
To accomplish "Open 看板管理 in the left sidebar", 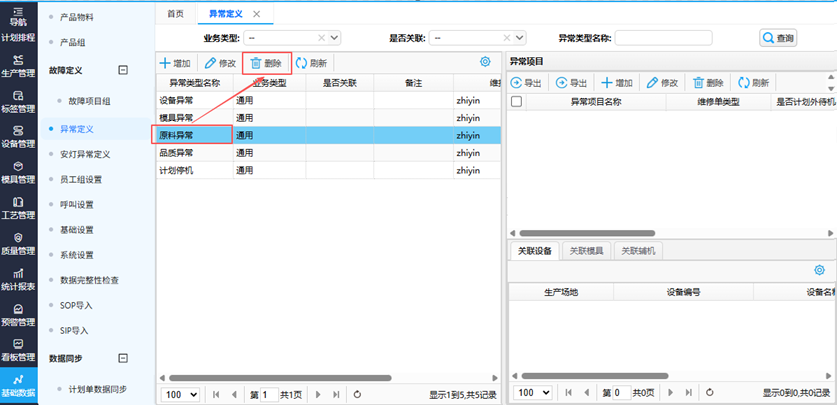I will pyautogui.click(x=18, y=350).
